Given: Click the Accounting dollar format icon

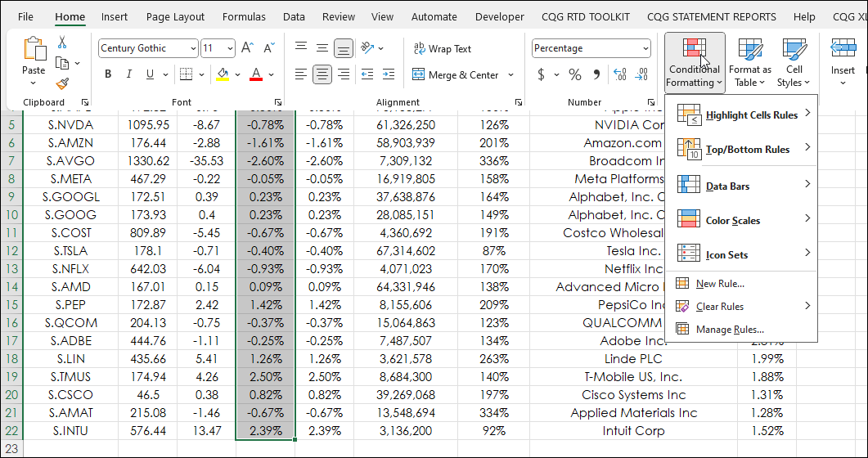Looking at the screenshot, I should coord(542,74).
